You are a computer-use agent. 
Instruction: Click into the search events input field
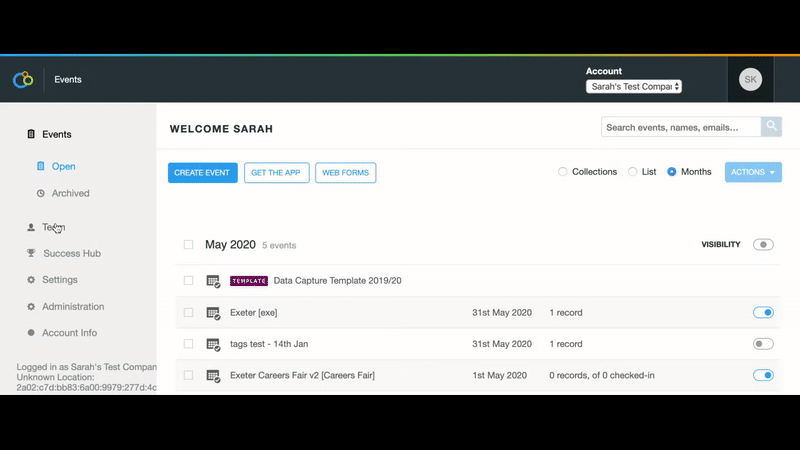681,127
